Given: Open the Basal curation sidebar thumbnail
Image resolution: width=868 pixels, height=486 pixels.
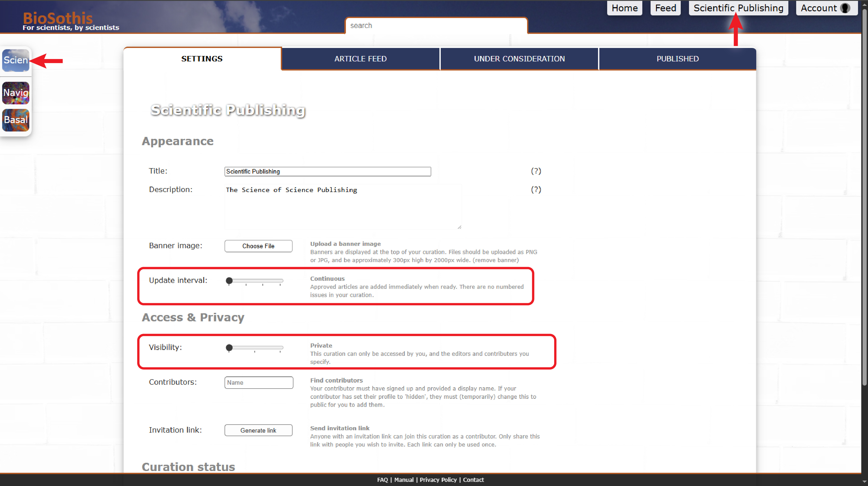Looking at the screenshot, I should click(15, 120).
